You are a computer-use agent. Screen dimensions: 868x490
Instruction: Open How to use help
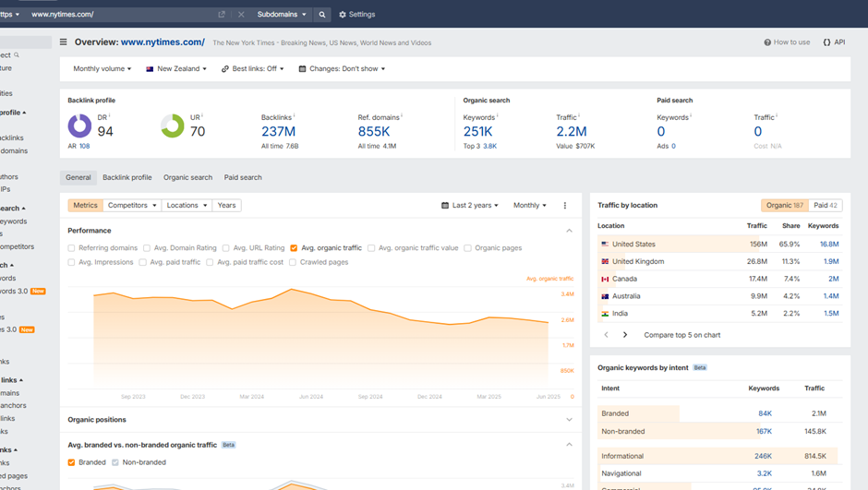pos(787,42)
